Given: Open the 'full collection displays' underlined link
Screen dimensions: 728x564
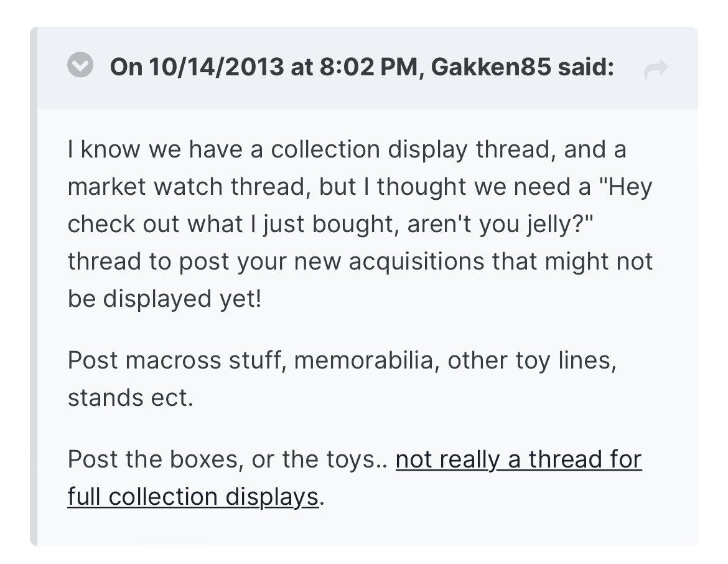Looking at the screenshot, I should (x=193, y=497).
